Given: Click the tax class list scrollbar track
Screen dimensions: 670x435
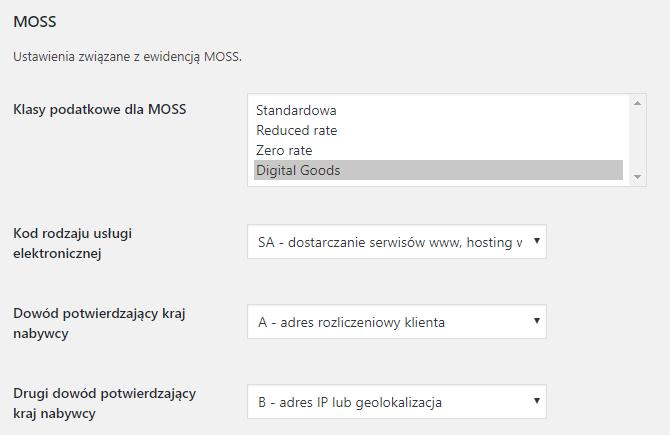Looking at the screenshot, I should [x=637, y=140].
